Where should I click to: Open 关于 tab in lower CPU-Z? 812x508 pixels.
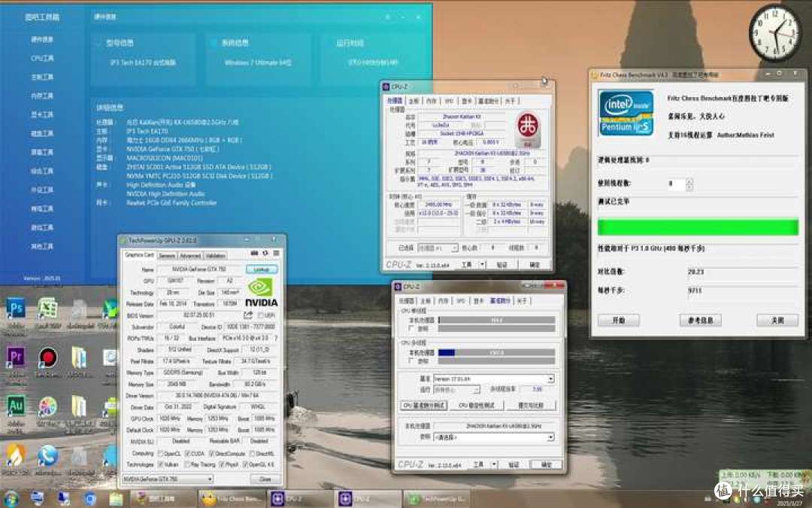(522, 300)
